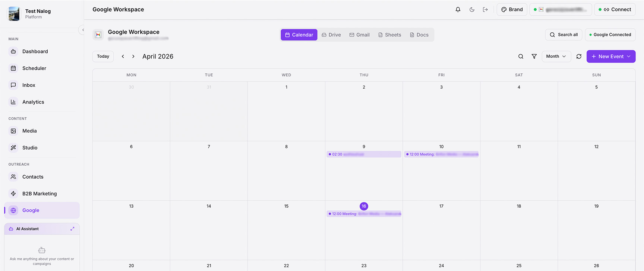This screenshot has height=271, width=644.
Task: Open Dashboard from the sidebar
Action: [x=42, y=51]
